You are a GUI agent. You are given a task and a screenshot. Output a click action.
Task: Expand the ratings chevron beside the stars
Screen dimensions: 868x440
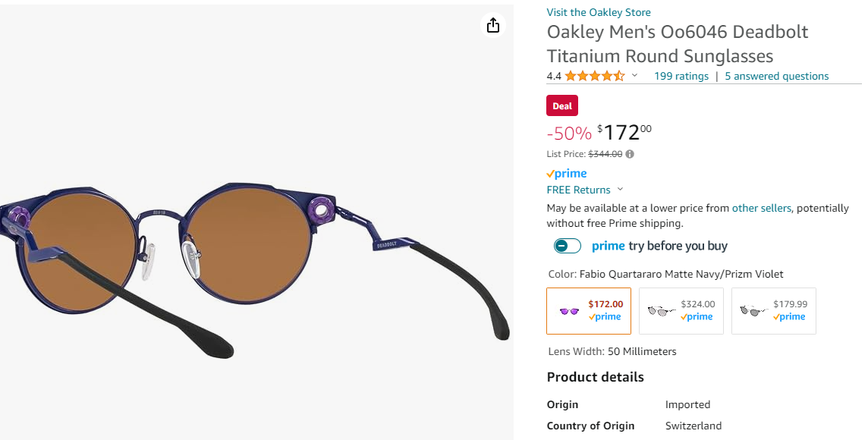(x=635, y=76)
